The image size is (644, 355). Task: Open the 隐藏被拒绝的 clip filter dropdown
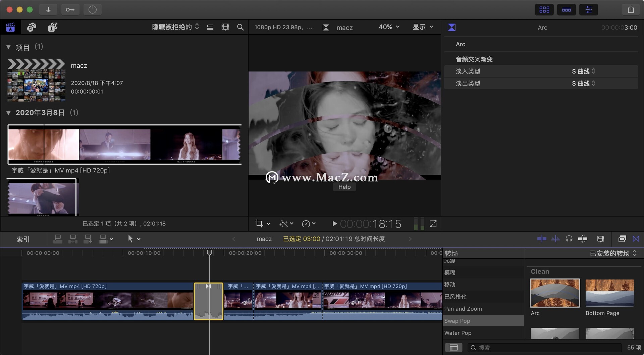pos(175,27)
